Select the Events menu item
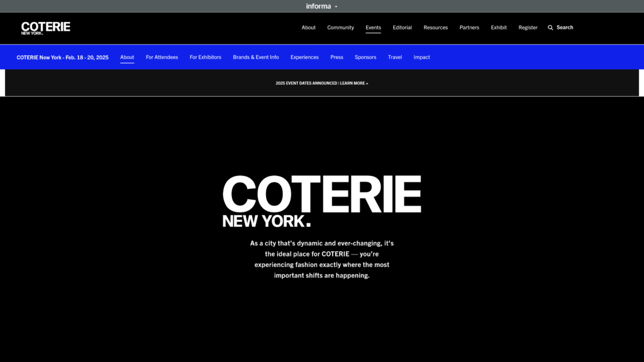Screen dimensions: 644x362 click(x=374, y=28)
